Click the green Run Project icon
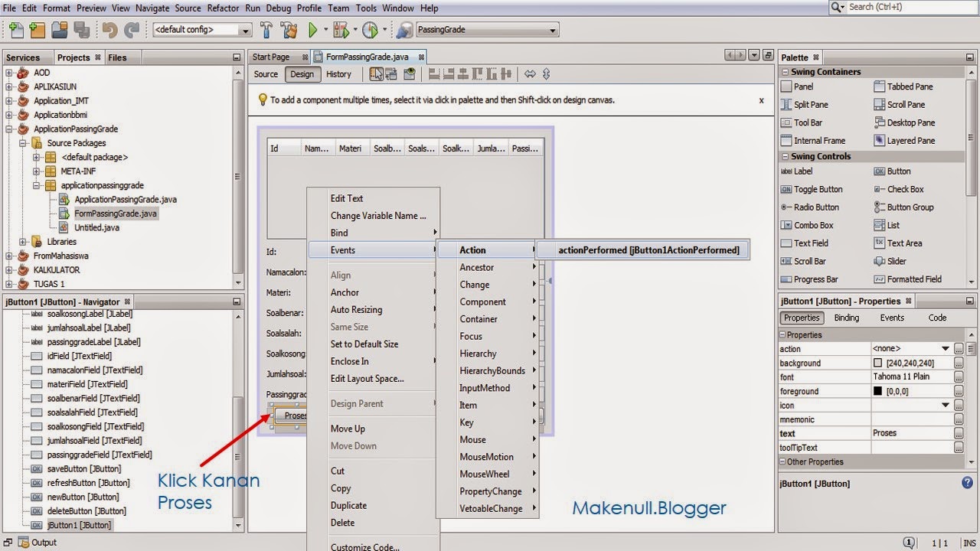980x551 pixels. coord(312,30)
